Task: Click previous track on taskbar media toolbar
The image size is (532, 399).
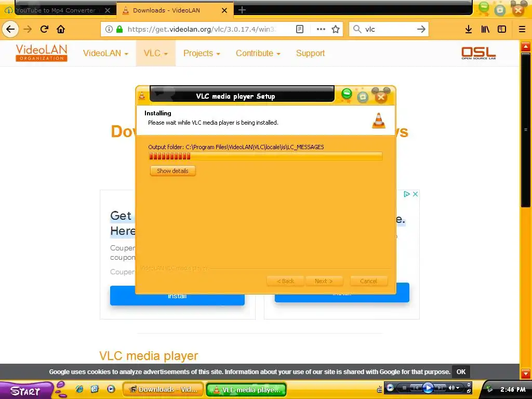Action: pos(416,388)
